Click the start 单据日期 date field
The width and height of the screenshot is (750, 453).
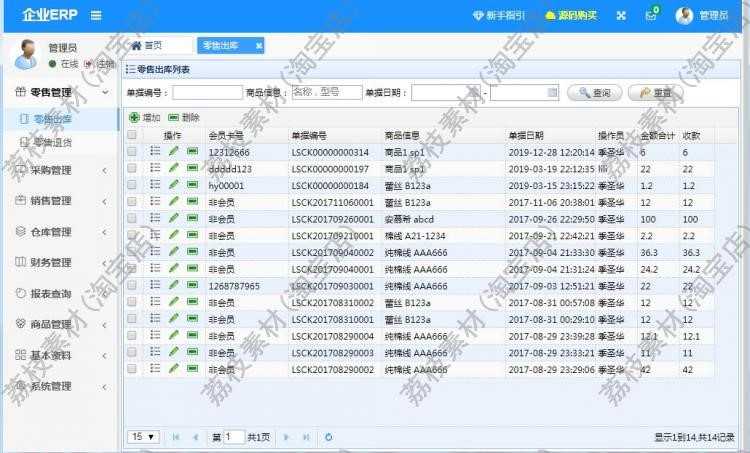tap(446, 92)
